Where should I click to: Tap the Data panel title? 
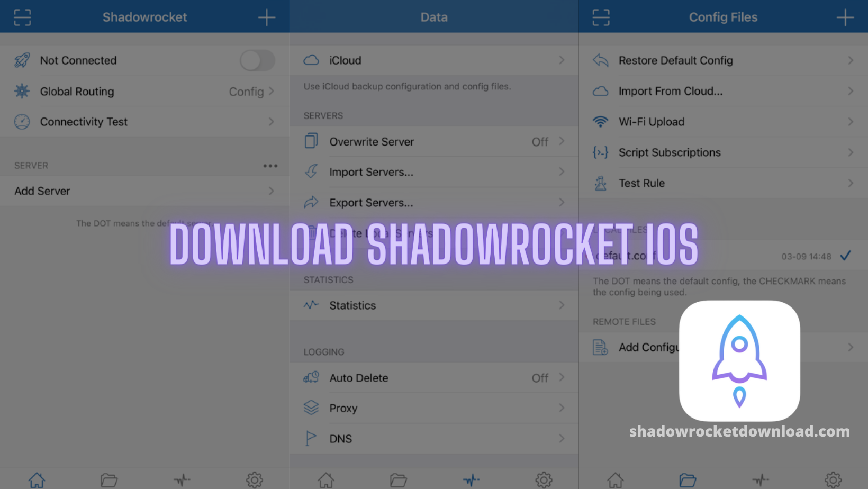[x=434, y=17]
